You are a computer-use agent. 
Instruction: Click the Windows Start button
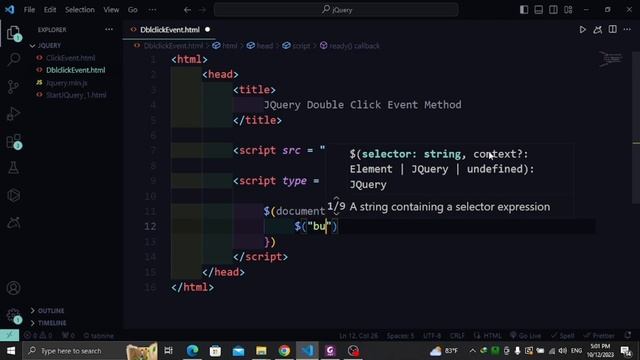coord(11,351)
